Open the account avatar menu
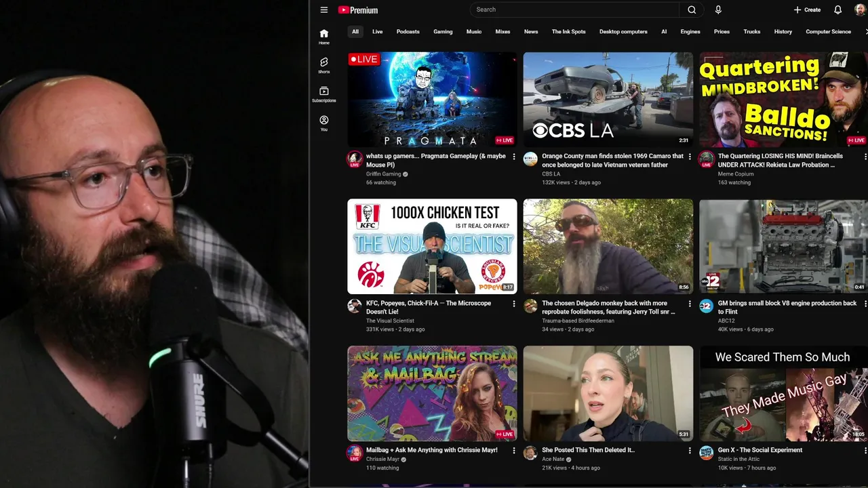Viewport: 868px width, 488px height. 861,9
